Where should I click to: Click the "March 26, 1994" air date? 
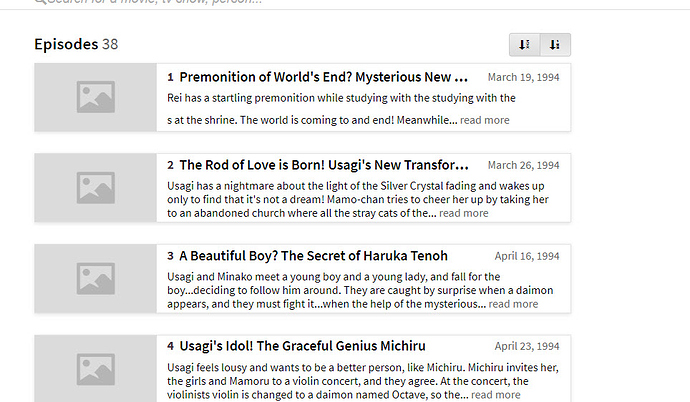click(x=523, y=165)
